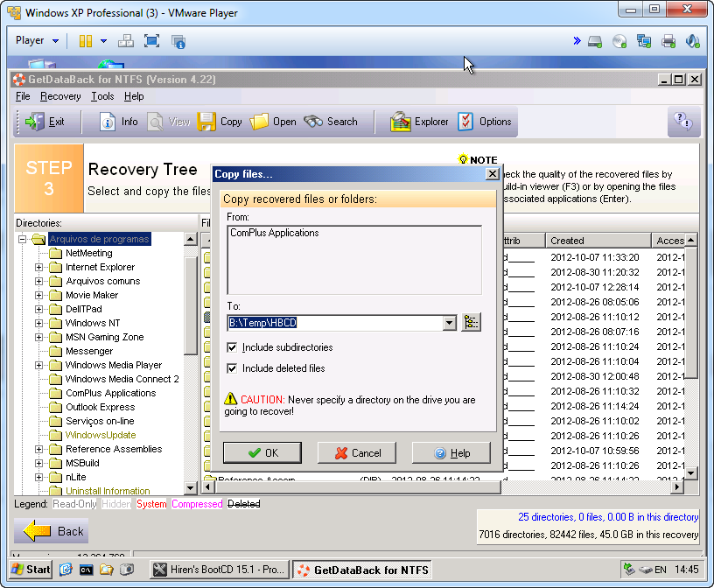Viewport: 714px width, 588px height.
Task: Click the context help question icon
Action: coord(683,122)
